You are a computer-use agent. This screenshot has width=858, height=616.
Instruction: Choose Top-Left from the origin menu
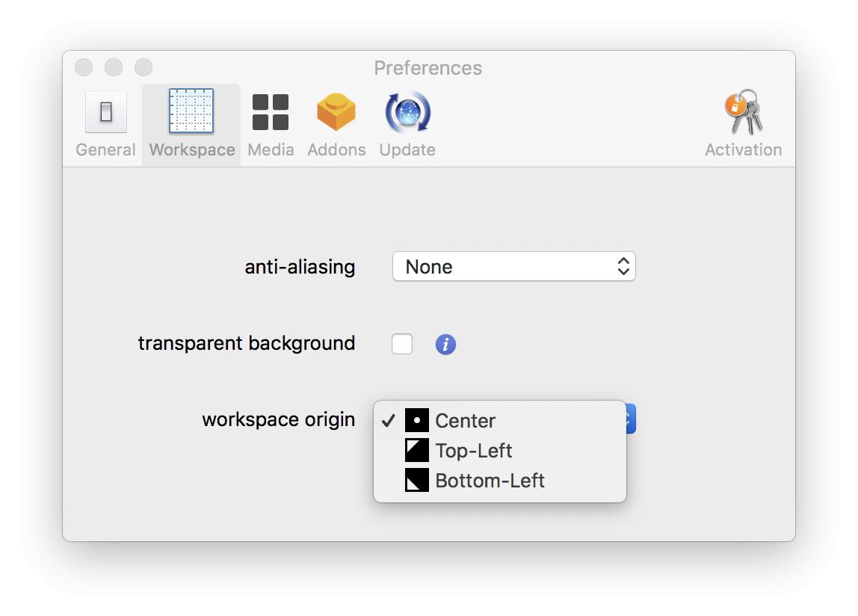pyautogui.click(x=474, y=451)
